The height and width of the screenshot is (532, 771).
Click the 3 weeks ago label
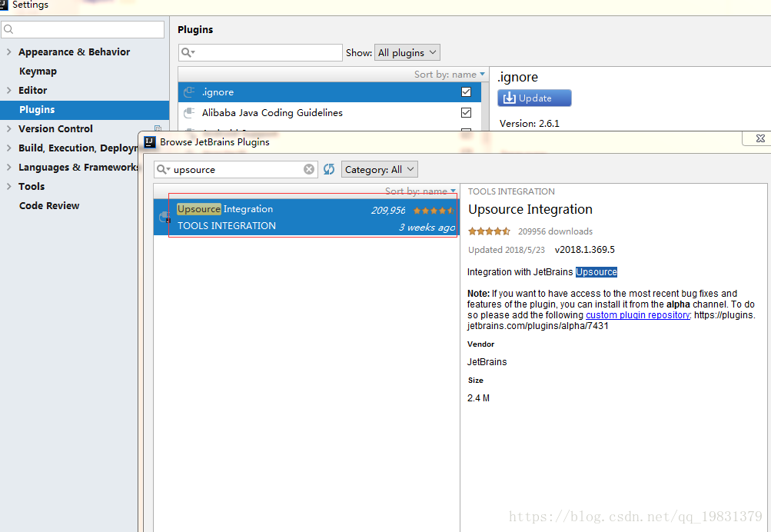coord(427,227)
